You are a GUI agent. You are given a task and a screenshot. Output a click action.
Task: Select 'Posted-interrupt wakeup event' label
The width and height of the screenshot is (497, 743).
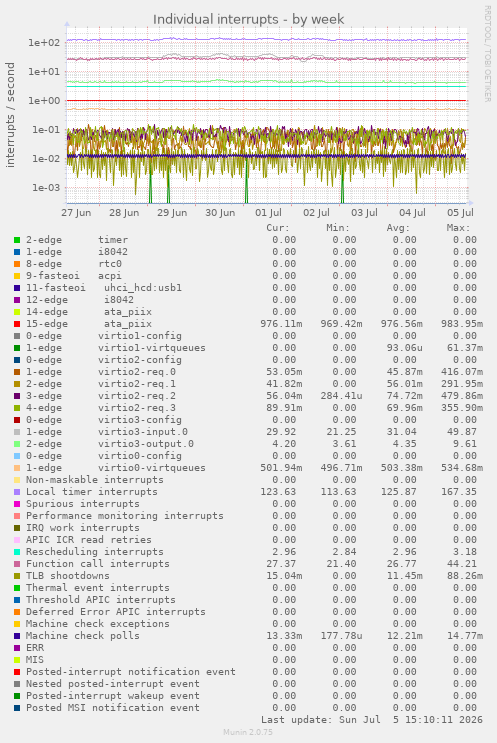coord(113,696)
